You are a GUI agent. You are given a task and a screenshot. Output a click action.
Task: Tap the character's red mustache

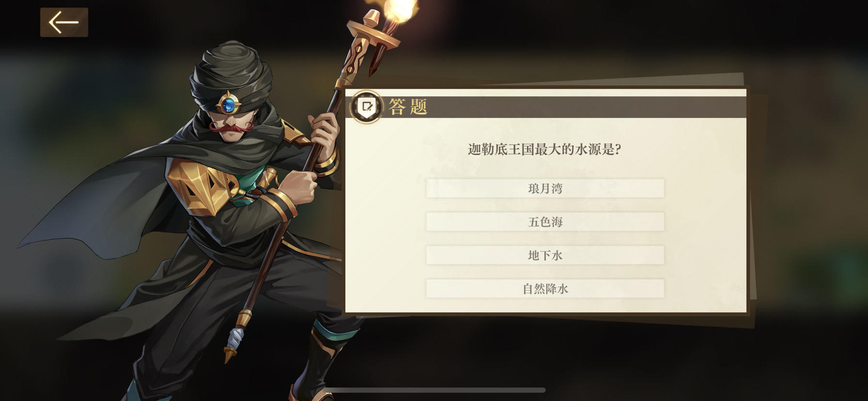tap(231, 127)
